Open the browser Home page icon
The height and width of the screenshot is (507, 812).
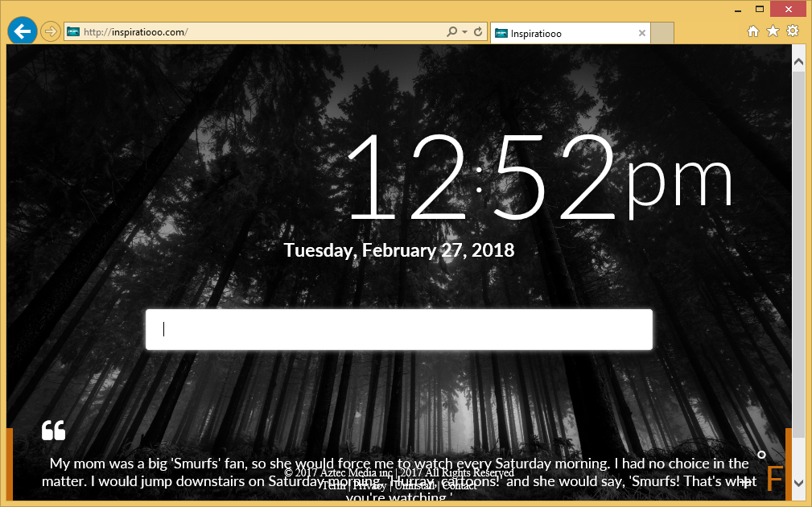(x=753, y=31)
